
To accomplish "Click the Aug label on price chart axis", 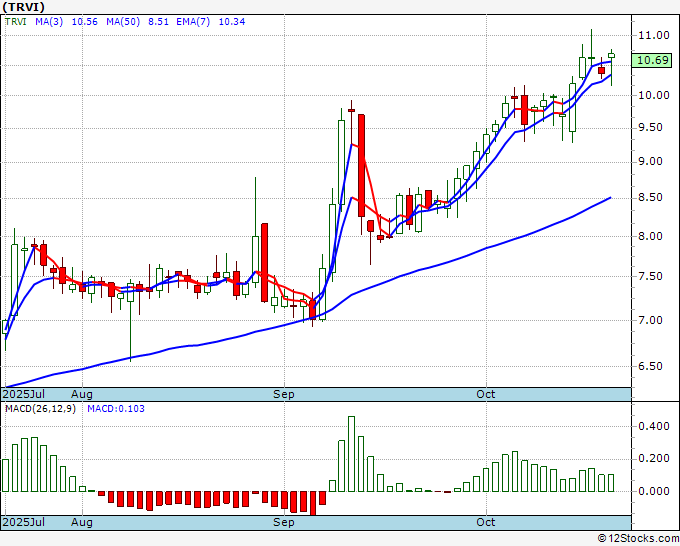I will pyautogui.click(x=82, y=394).
